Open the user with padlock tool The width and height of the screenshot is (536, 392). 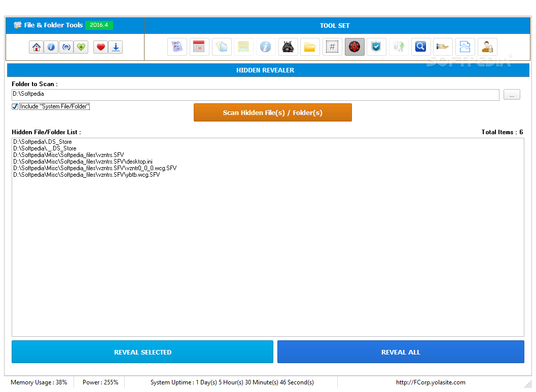pyautogui.click(x=487, y=47)
